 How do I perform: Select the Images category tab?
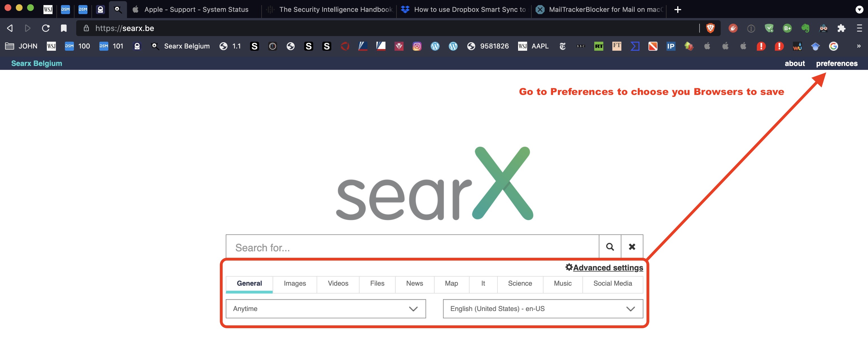[x=295, y=283]
